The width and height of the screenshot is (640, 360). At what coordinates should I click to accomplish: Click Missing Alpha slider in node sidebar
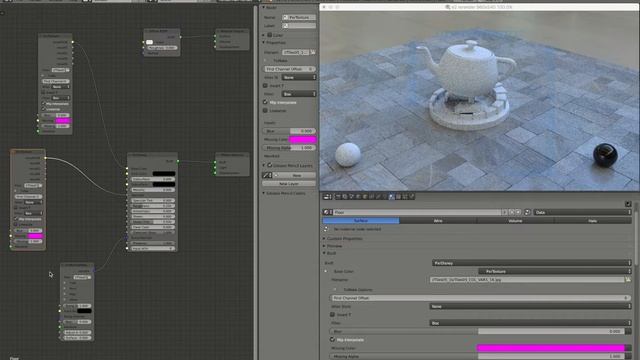pos(289,147)
